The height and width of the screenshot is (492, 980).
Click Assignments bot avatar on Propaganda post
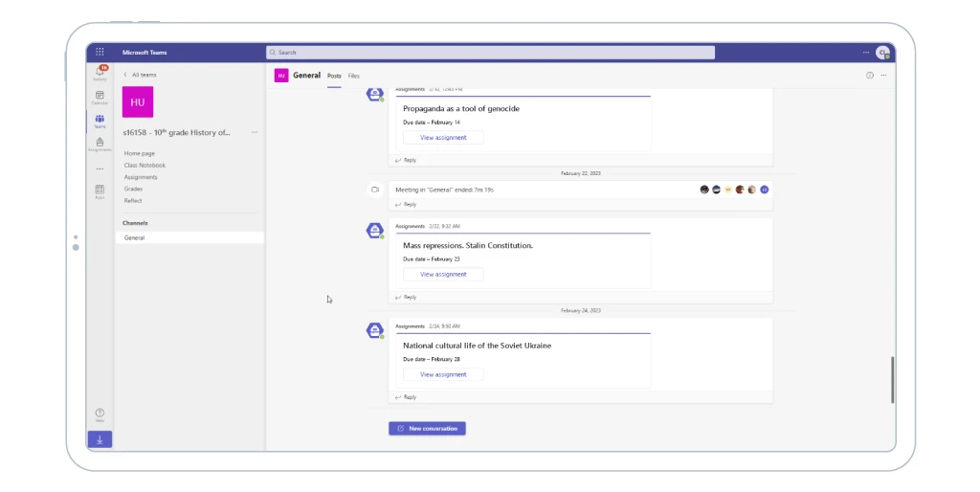point(375,95)
